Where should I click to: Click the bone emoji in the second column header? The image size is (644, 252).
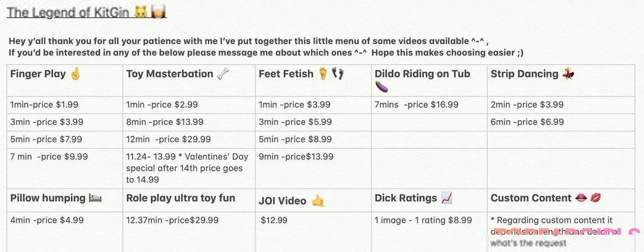click(223, 74)
